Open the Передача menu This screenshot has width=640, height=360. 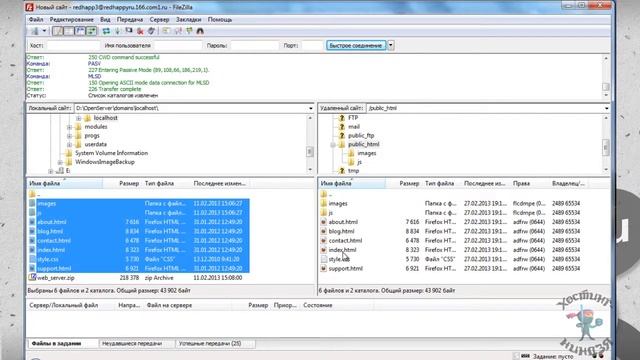(x=130, y=20)
